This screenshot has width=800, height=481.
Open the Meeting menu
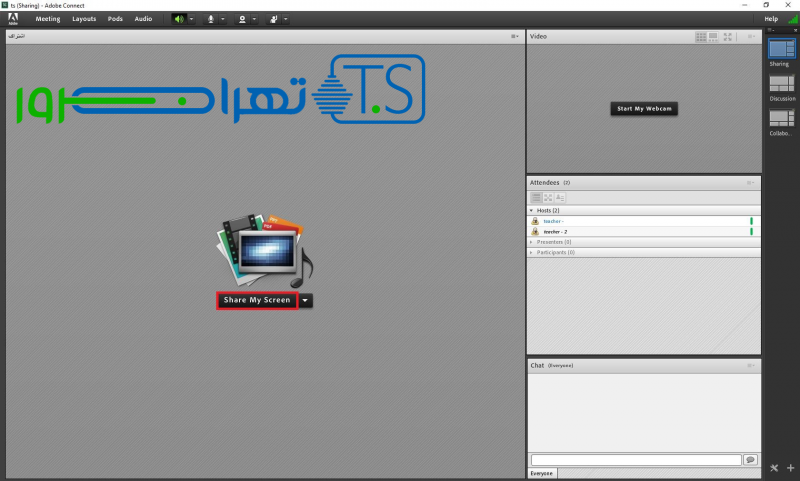(48, 19)
